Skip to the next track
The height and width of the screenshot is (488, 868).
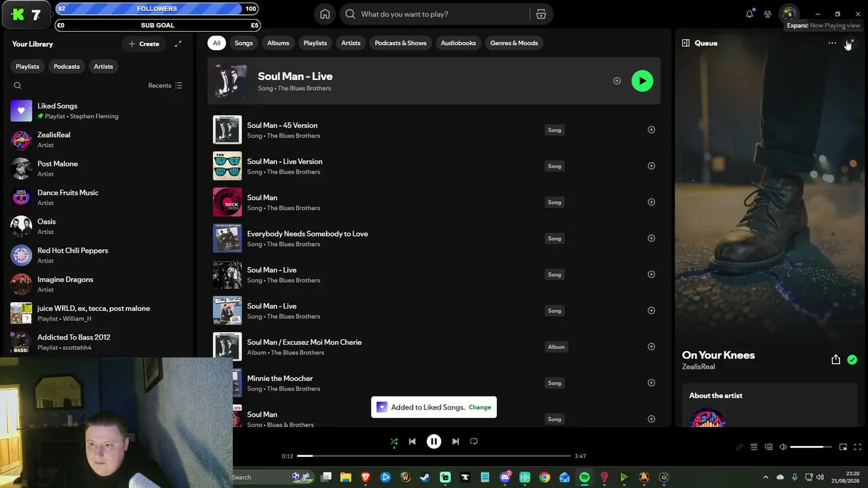pos(456,441)
